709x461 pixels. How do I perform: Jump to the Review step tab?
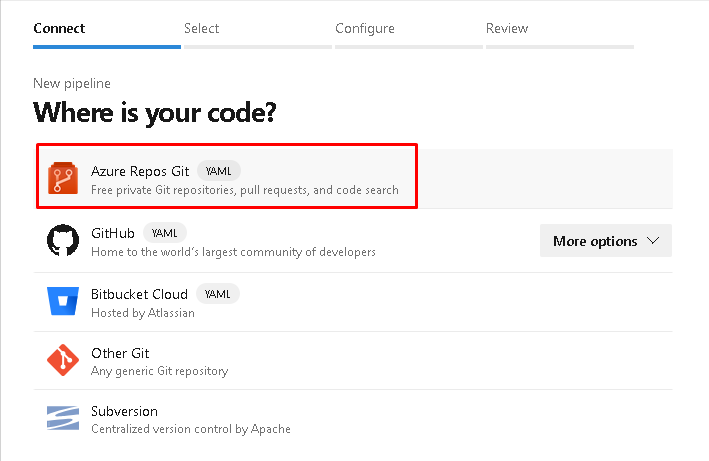click(x=507, y=28)
